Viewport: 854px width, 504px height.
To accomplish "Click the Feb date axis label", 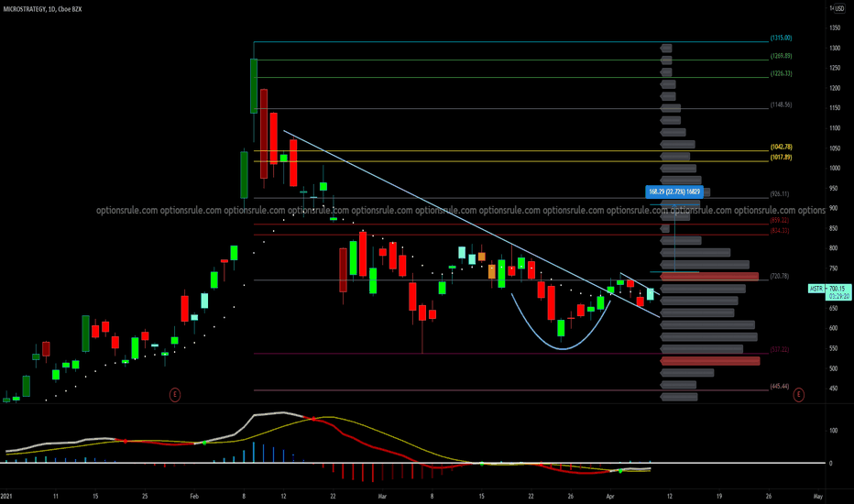I will pyautogui.click(x=194, y=497).
